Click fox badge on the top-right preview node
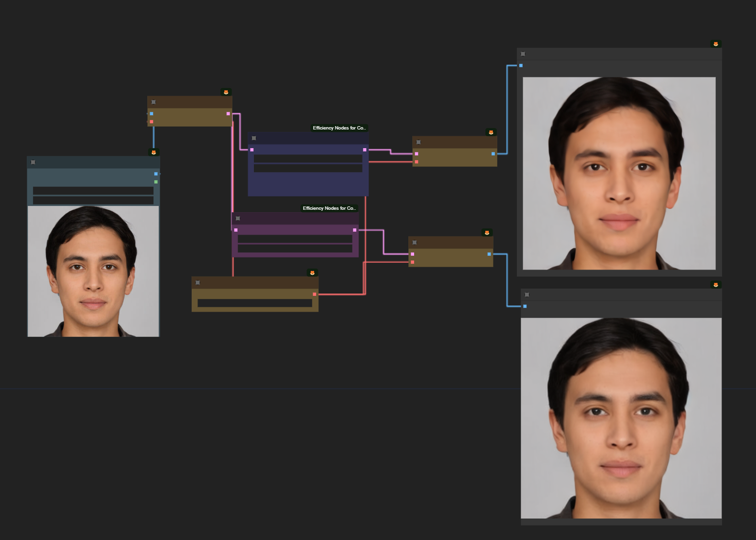This screenshot has height=540, width=756. coord(716,44)
